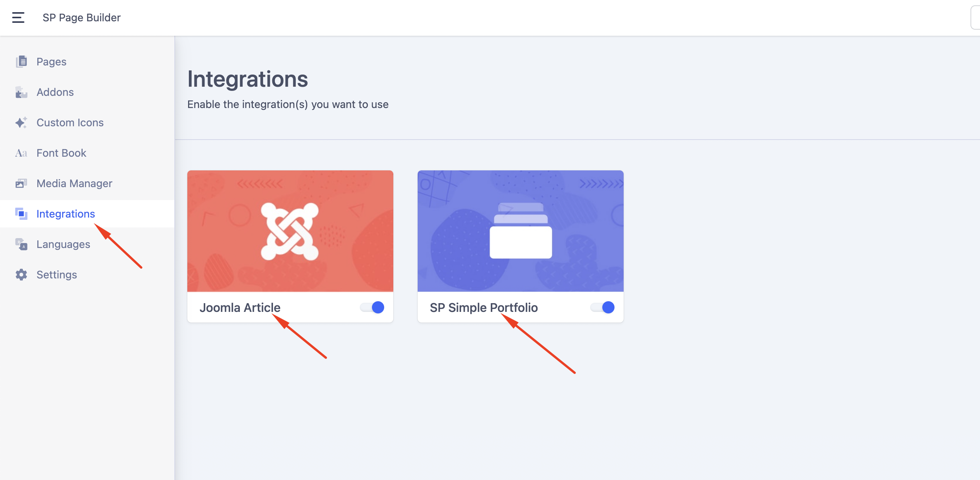Viewport: 980px width, 480px height.
Task: Click the Font Book Aa icon
Action: pyautogui.click(x=21, y=153)
